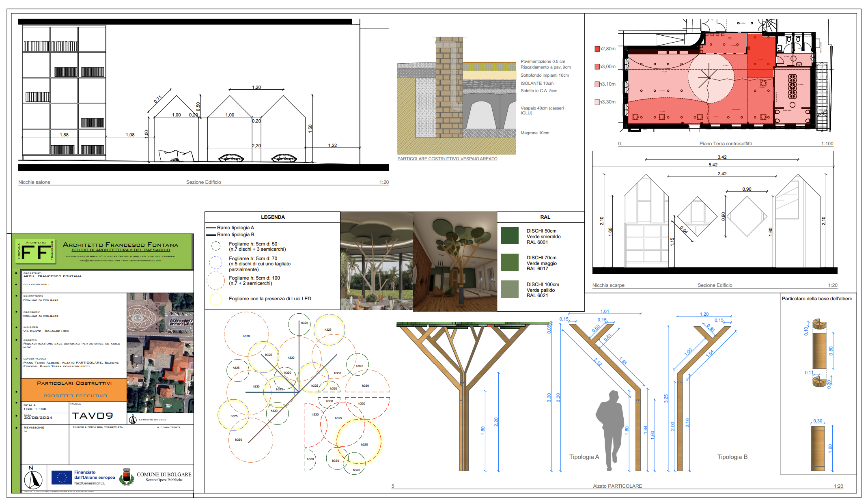The width and height of the screenshot is (868, 504).
Task: Click the Magrone 10cm layer label
Action: tap(535, 133)
